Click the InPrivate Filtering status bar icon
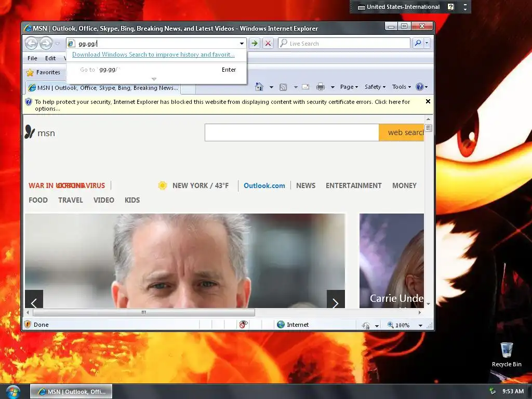This screenshot has width=532, height=399. [x=243, y=325]
